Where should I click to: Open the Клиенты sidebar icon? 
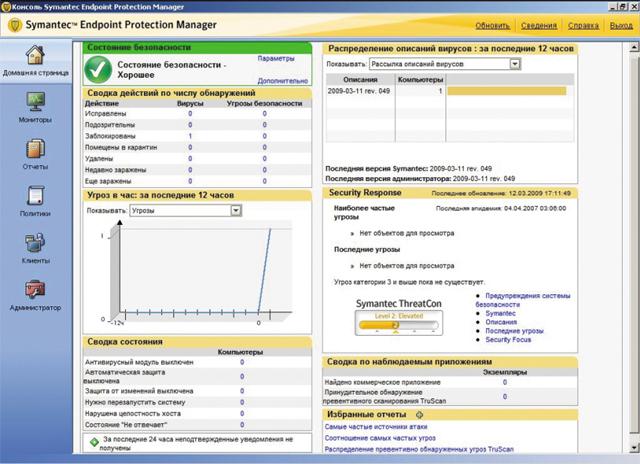coord(35,242)
